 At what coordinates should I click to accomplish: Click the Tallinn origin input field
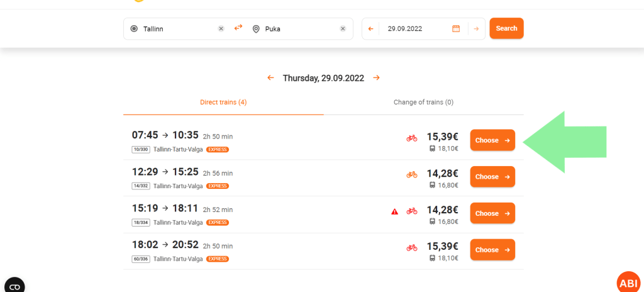176,28
